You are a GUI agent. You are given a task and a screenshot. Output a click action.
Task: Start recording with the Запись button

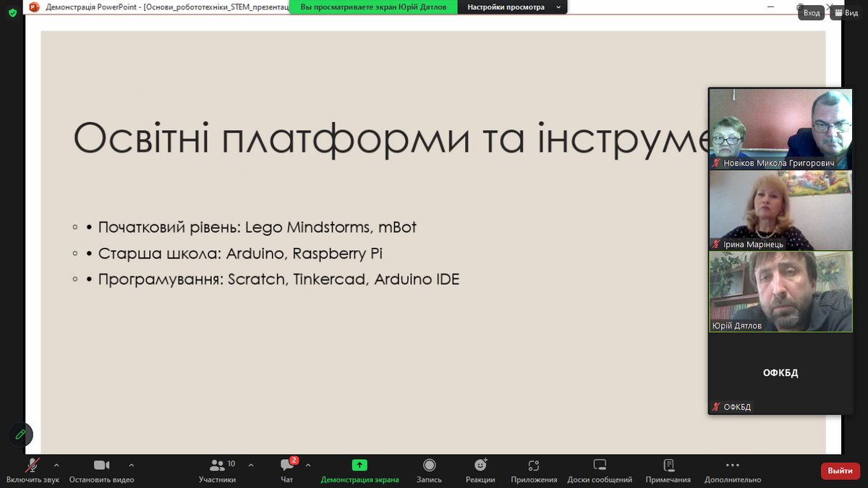[x=430, y=471]
